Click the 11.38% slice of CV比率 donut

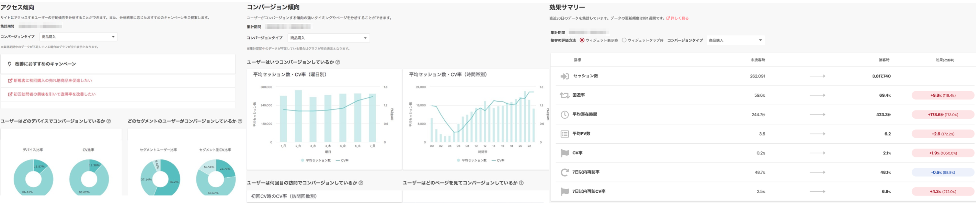95,165
